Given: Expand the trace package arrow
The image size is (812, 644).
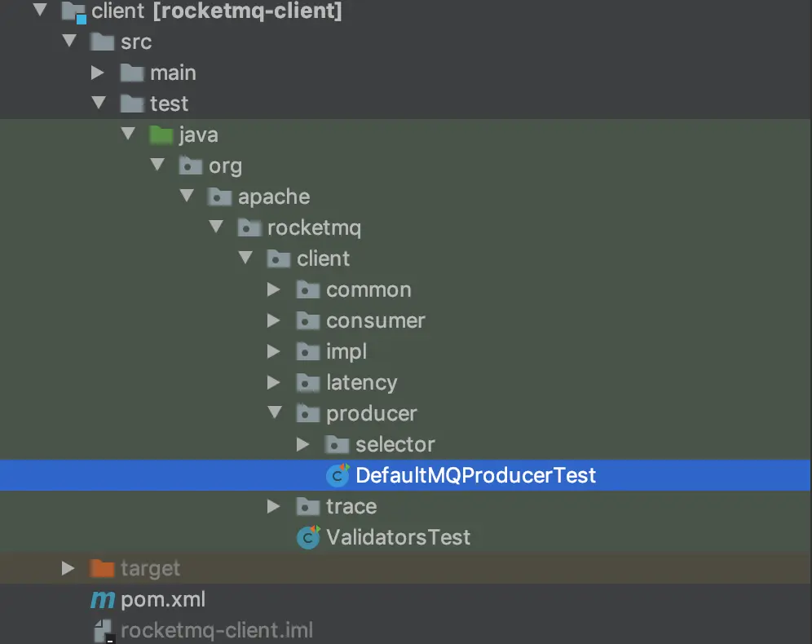Looking at the screenshot, I should (x=274, y=506).
